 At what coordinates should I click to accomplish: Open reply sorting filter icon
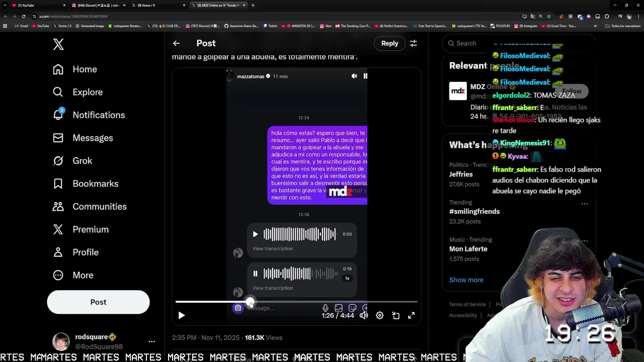click(413, 43)
